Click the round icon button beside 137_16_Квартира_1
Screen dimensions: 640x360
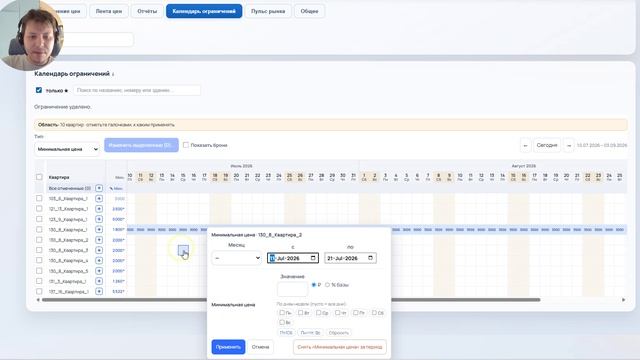pos(99,291)
